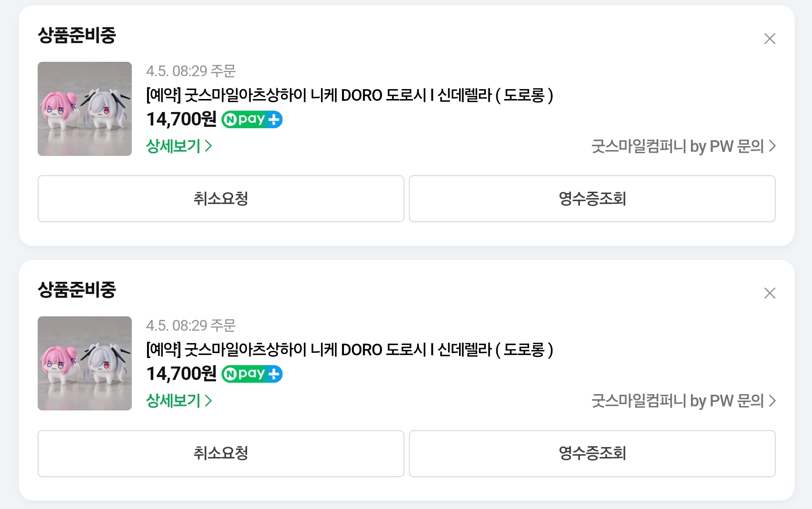Request cancellation with 취소요청 on first order
Screen dimensions: 812x509
point(221,198)
